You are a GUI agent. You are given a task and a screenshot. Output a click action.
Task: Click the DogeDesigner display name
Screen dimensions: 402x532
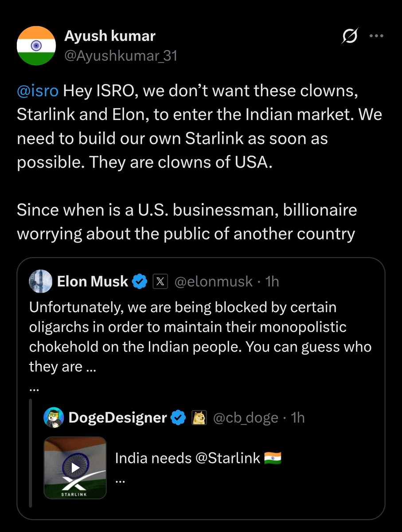tap(118, 418)
